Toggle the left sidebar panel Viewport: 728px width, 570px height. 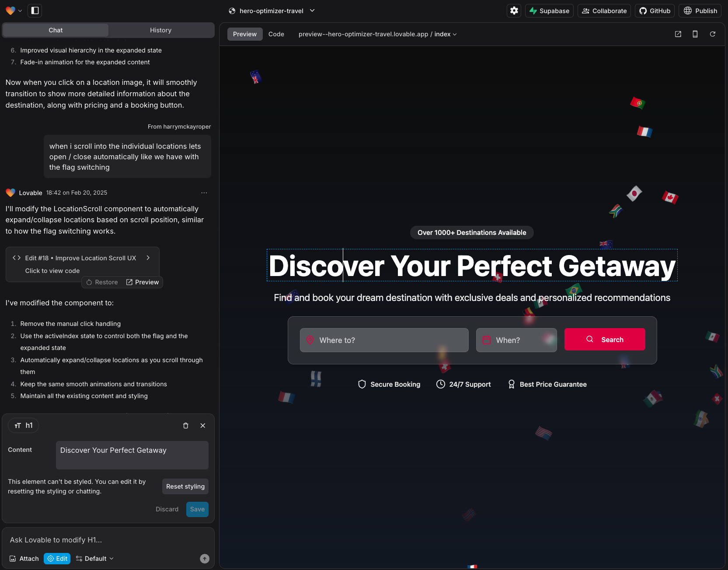point(35,10)
